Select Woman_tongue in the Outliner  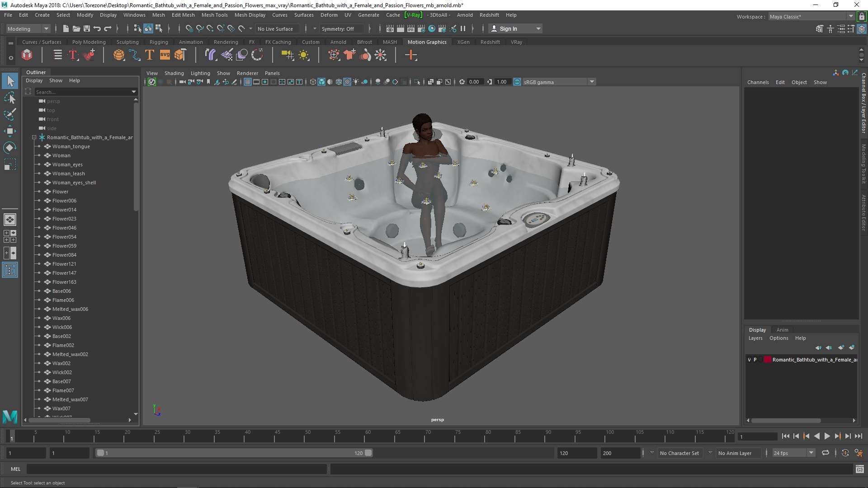[71, 146]
